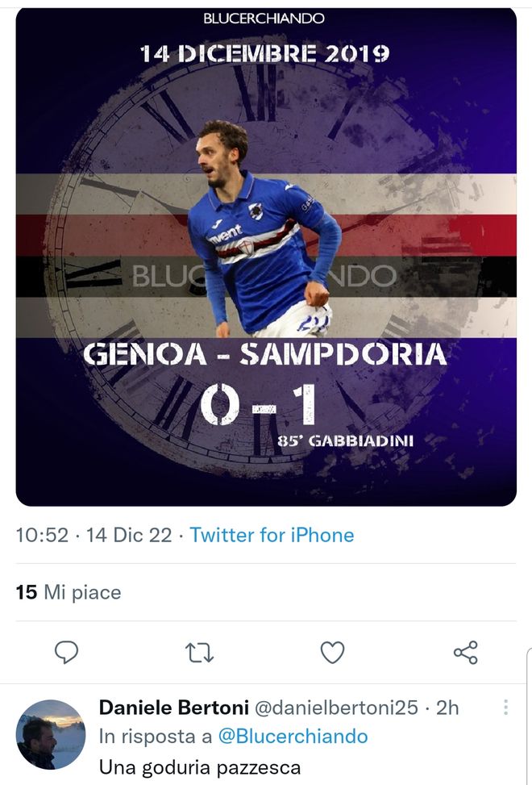Image resolution: width=532 pixels, height=785 pixels.
Task: Open the @Blucerchiando mention in the reply
Action: (293, 737)
